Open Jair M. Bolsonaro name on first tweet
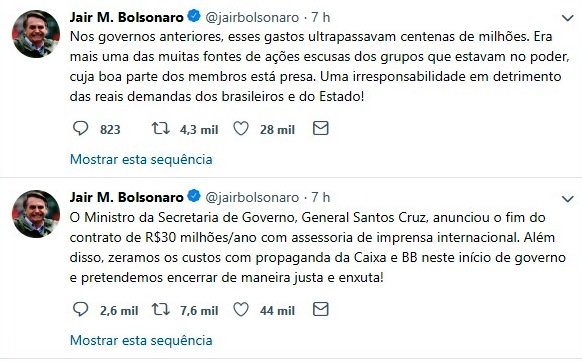582x362 pixels. [127, 17]
